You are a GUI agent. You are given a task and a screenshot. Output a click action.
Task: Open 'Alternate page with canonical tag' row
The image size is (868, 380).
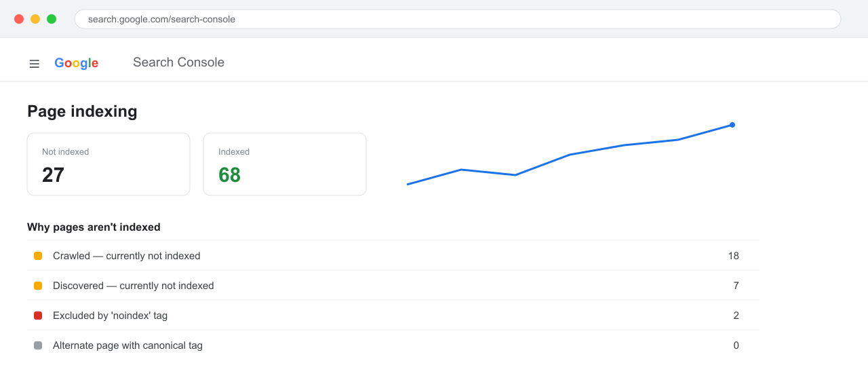tap(393, 345)
